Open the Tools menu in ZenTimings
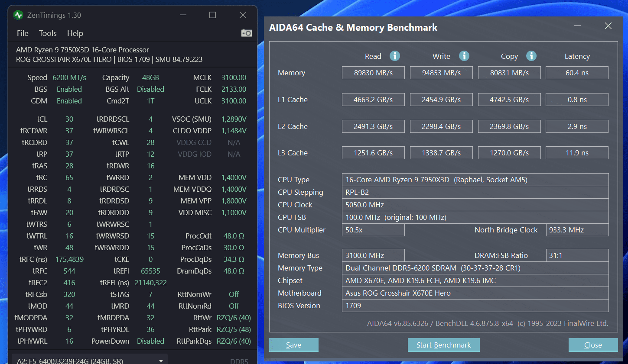628x364 pixels. click(x=48, y=33)
